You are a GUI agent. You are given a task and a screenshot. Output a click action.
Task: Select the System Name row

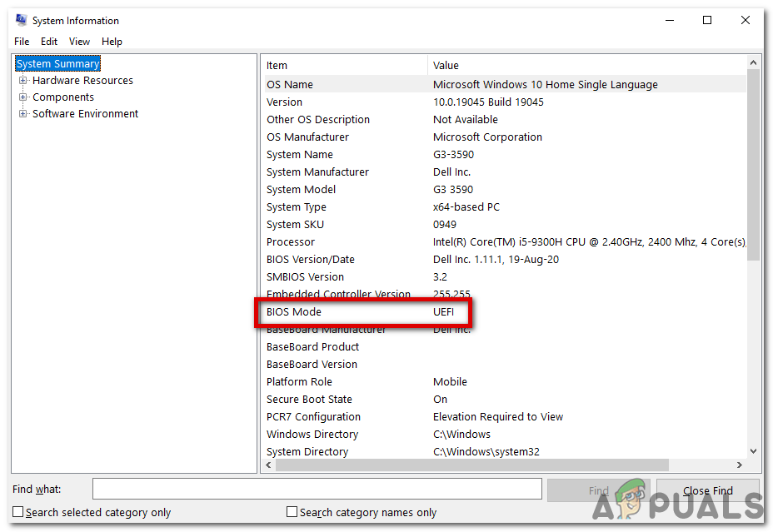pos(506,155)
